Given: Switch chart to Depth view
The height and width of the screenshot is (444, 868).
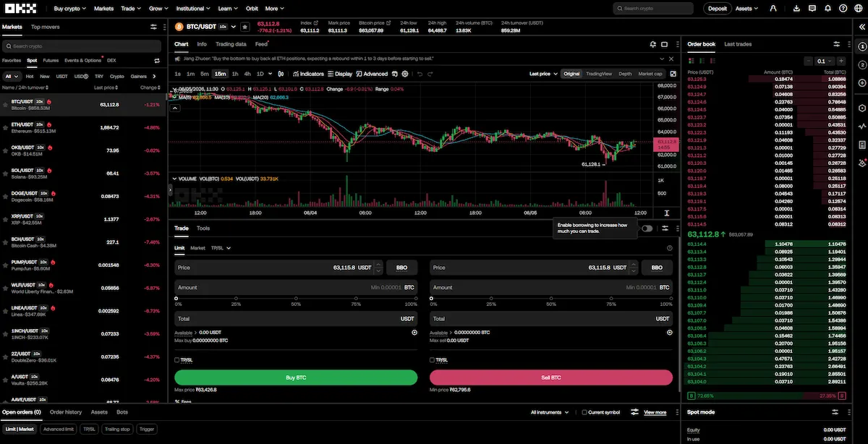Looking at the screenshot, I should pos(625,74).
